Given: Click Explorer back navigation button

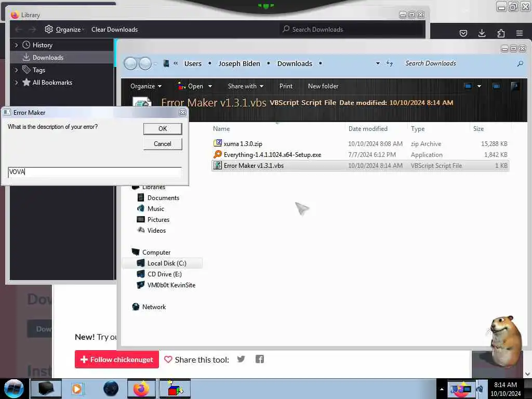Looking at the screenshot, I should click(130, 63).
